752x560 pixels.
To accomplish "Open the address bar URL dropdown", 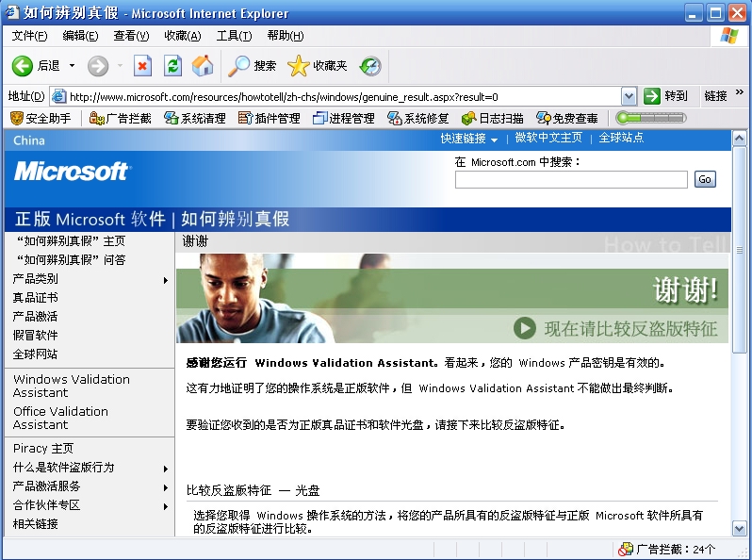I will (629, 96).
